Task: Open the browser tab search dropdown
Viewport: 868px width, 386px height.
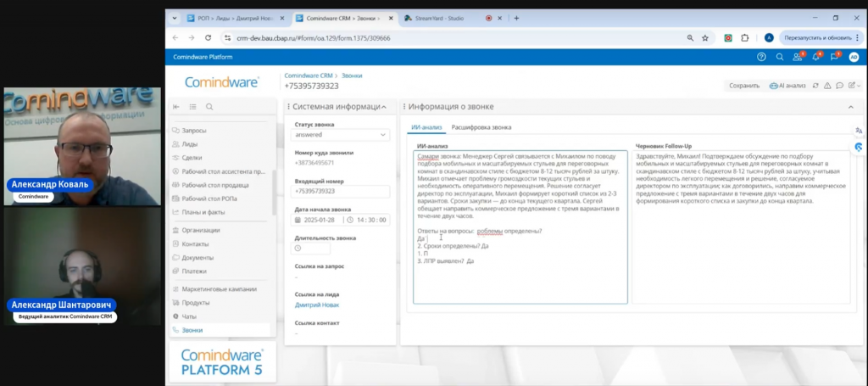Action: tap(175, 19)
